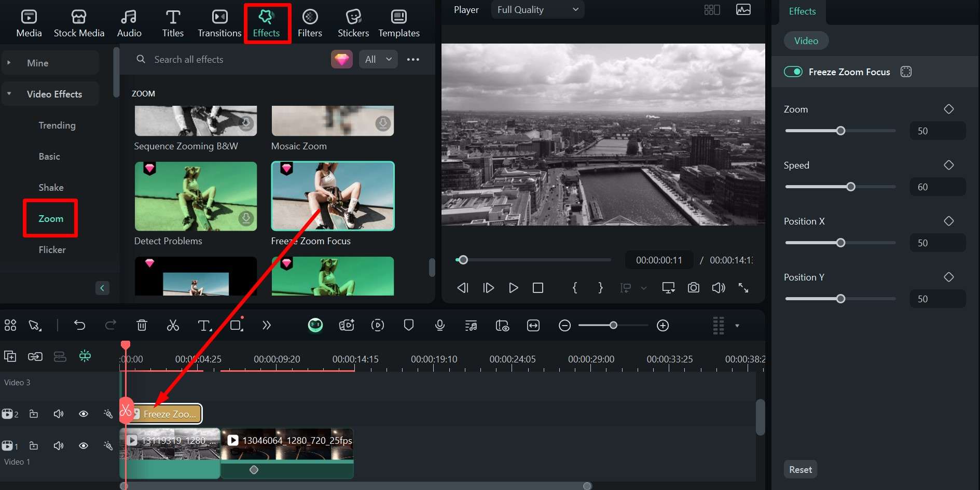Open the Full Quality dropdown

pyautogui.click(x=537, y=9)
